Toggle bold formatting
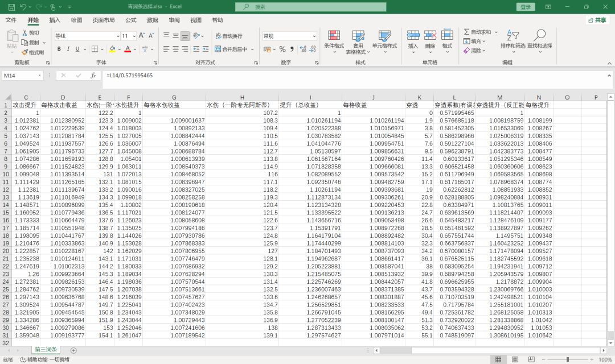This screenshot has height=364, width=615. [x=59, y=49]
